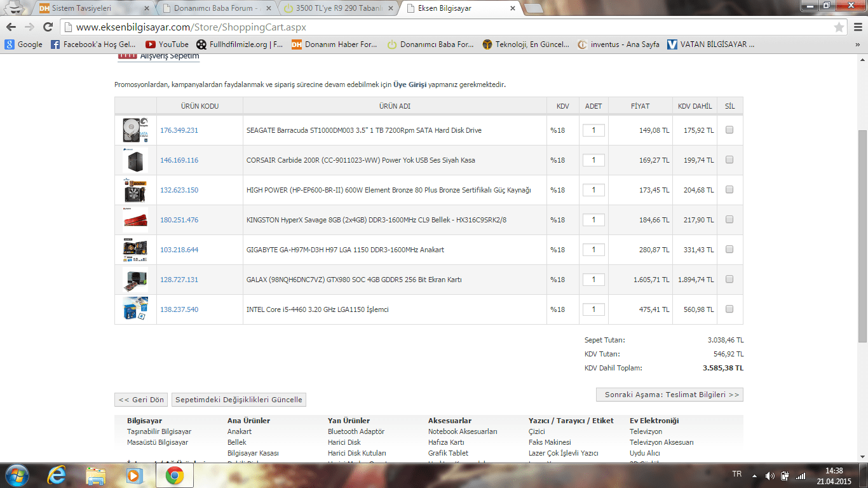The image size is (868, 488).
Task: Click the HIGH POWER power supply thumbnail
Action: 135,190
